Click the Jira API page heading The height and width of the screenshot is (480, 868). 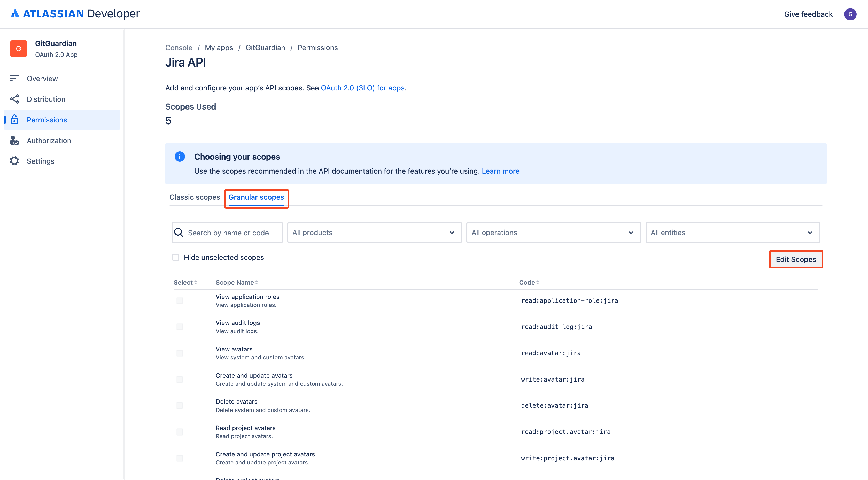coord(185,63)
